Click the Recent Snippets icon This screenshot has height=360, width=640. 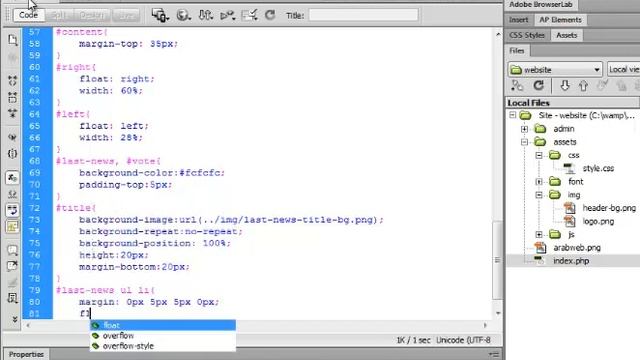[x=12, y=298]
